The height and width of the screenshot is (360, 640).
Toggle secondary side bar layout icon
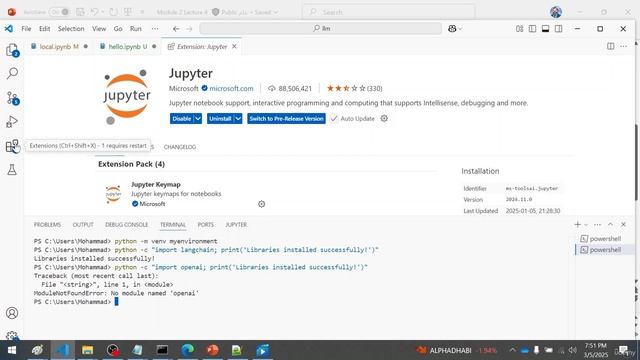click(558, 29)
